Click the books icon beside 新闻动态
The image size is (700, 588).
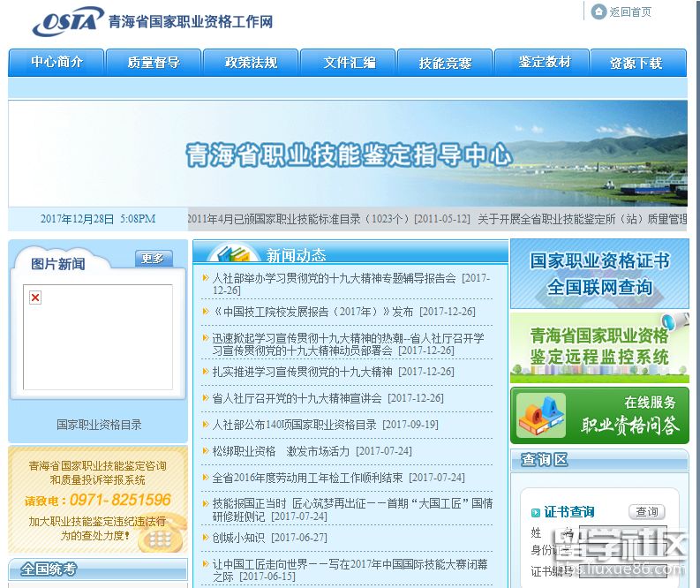(x=233, y=253)
